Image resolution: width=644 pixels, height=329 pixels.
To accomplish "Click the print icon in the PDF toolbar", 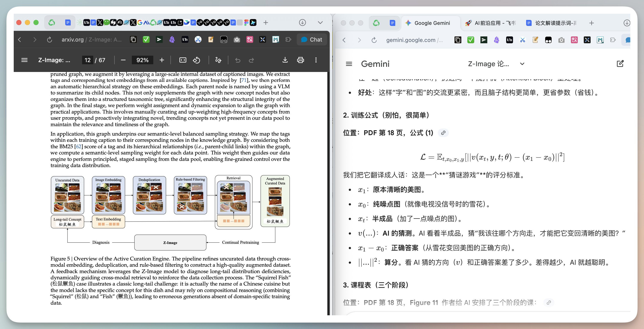I will [300, 60].
